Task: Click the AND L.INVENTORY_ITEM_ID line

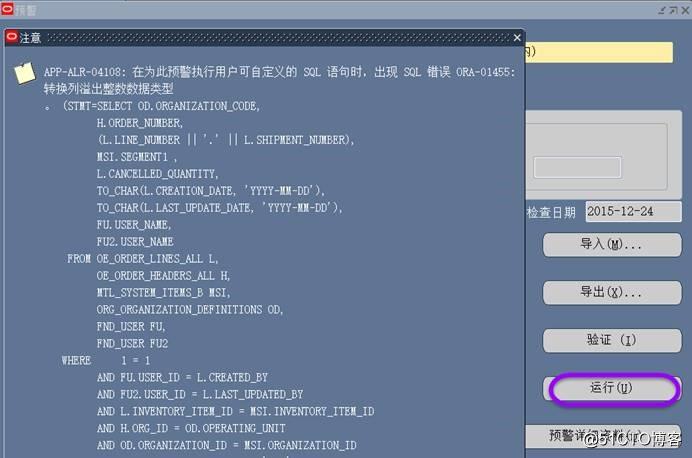Action: tap(236, 412)
